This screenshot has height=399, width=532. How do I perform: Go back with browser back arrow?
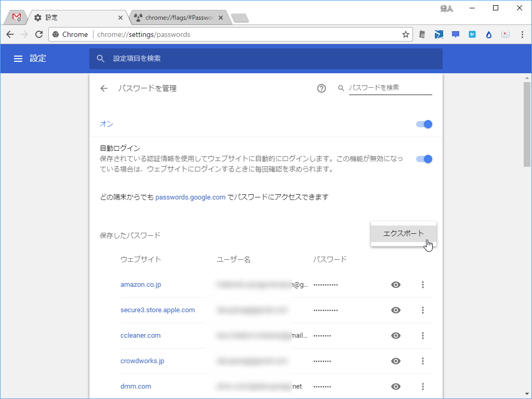(10, 34)
